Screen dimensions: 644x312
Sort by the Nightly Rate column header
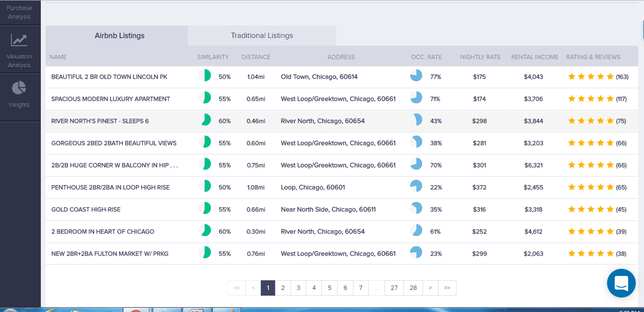pos(480,57)
